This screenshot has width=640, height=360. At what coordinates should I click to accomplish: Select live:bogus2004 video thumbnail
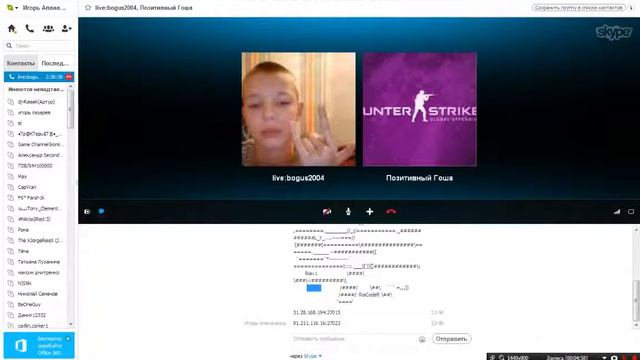[x=298, y=109]
